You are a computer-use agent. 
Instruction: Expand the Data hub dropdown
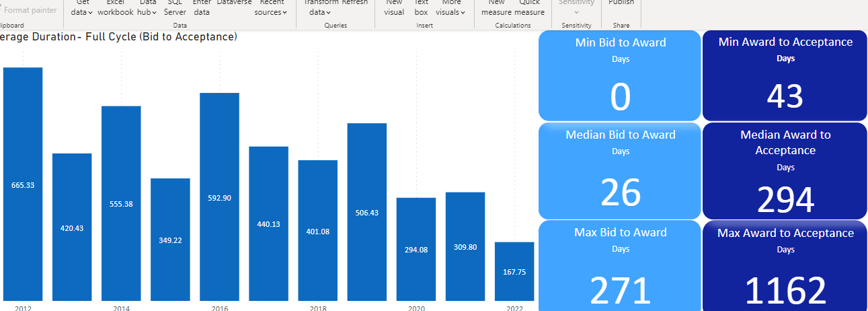coord(147,7)
